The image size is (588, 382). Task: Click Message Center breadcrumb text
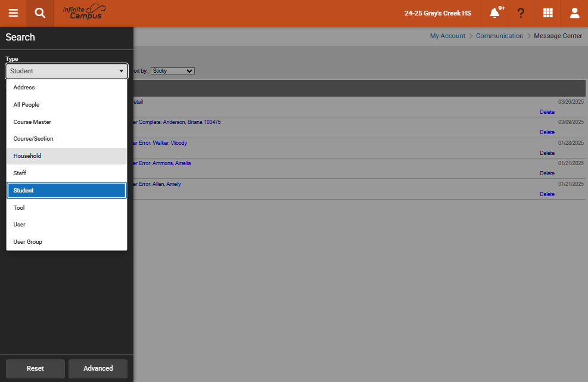click(558, 36)
